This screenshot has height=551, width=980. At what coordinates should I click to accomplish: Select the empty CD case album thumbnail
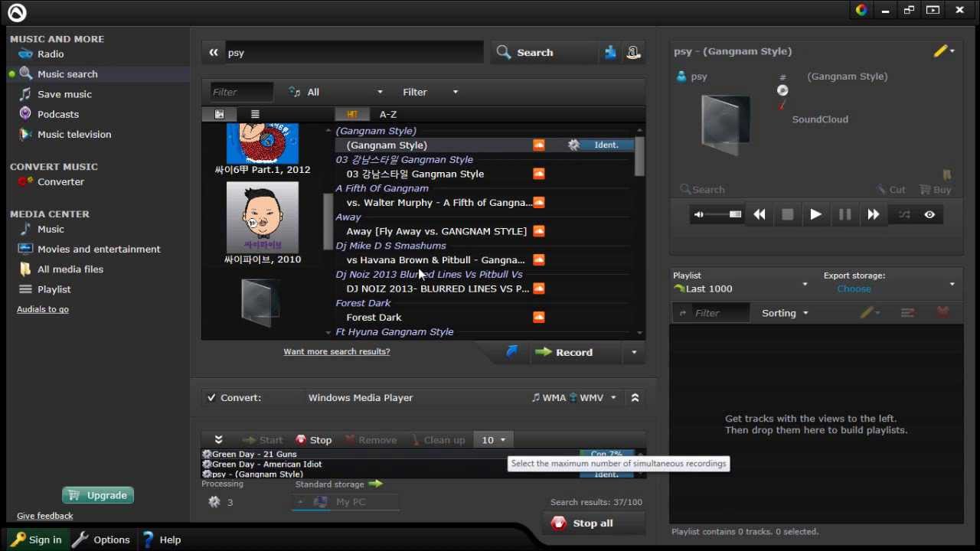click(260, 303)
